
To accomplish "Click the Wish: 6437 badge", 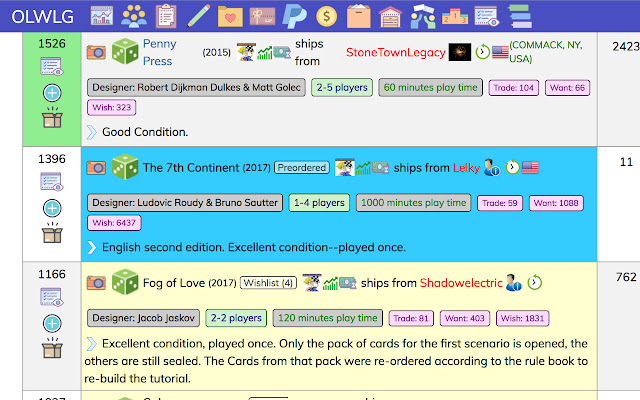I will click(114, 223).
